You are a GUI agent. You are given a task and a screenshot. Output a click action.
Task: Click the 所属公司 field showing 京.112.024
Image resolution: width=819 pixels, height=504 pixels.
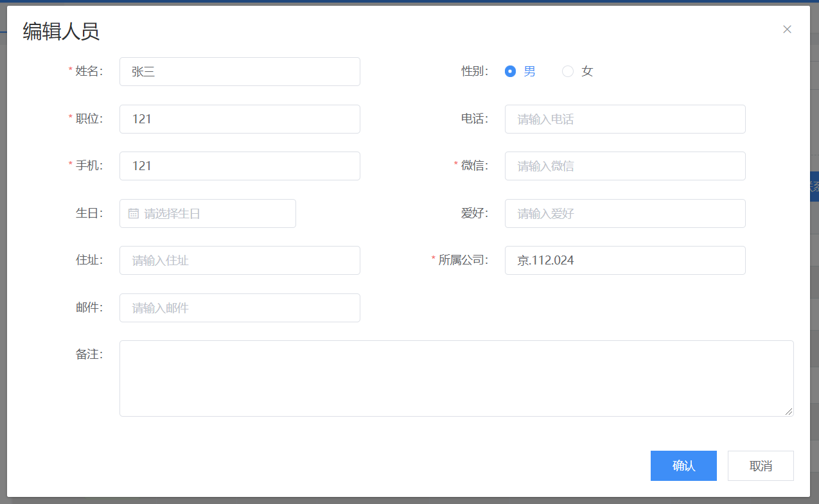(624, 261)
